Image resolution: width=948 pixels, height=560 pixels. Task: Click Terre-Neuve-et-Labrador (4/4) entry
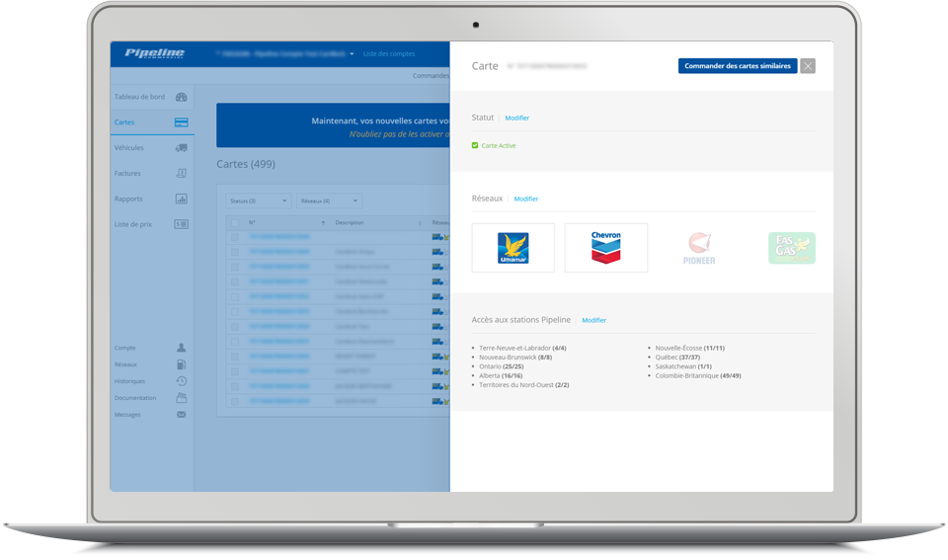[x=522, y=349]
